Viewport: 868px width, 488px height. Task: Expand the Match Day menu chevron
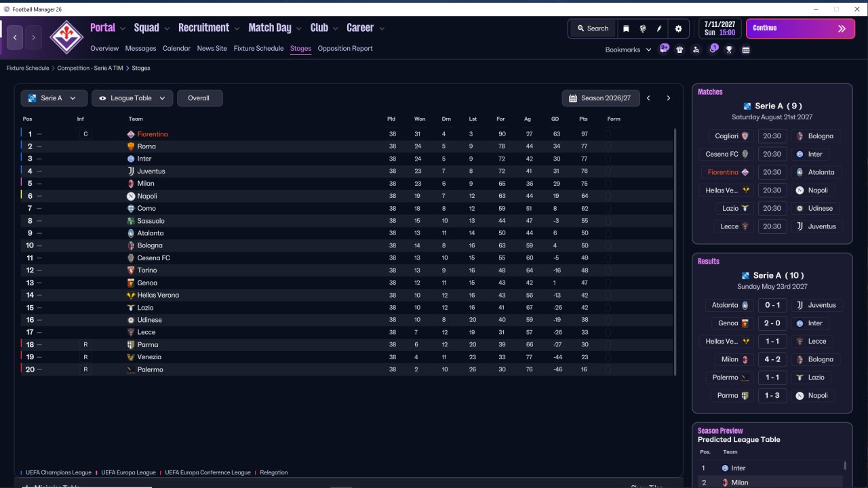pyautogui.click(x=298, y=28)
